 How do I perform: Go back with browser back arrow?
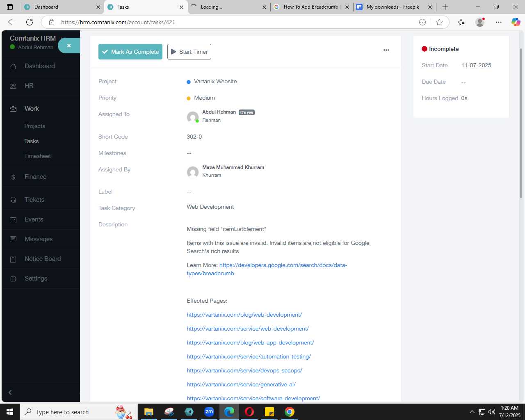pyautogui.click(x=11, y=22)
